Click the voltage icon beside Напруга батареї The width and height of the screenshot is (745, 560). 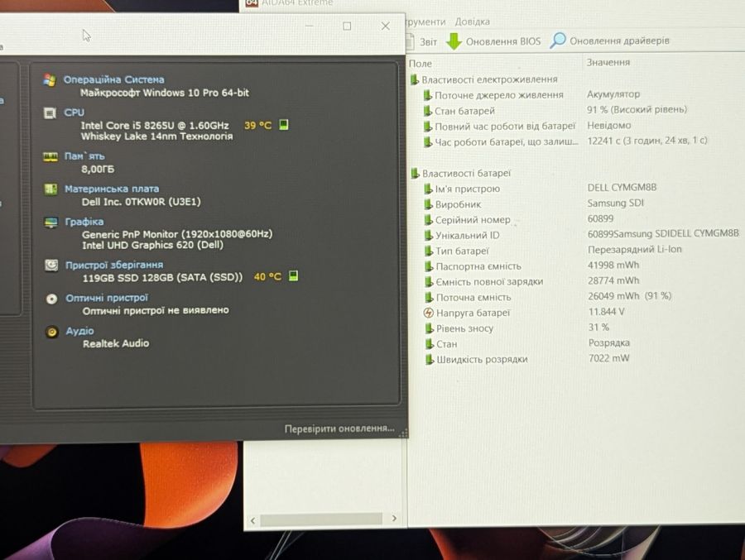click(428, 313)
